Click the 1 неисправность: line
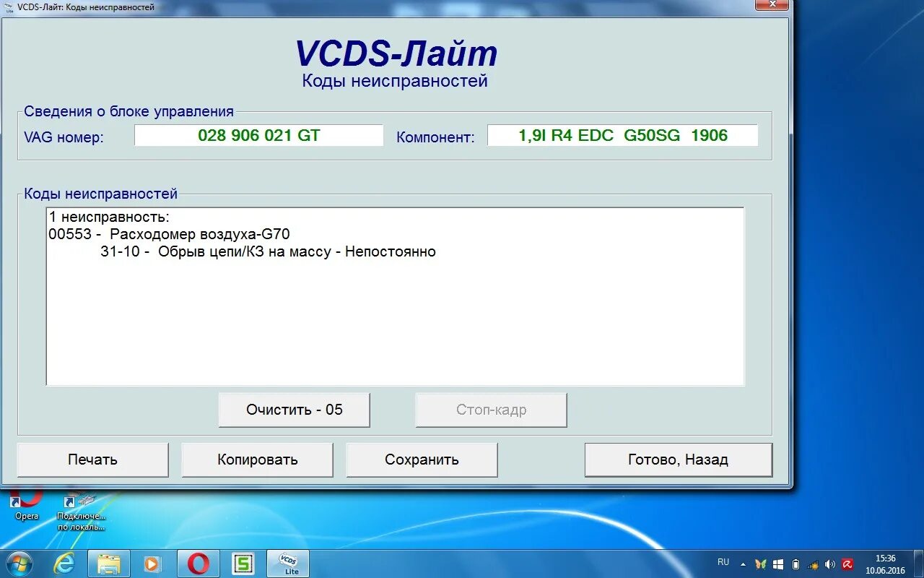 pyautogui.click(x=109, y=216)
